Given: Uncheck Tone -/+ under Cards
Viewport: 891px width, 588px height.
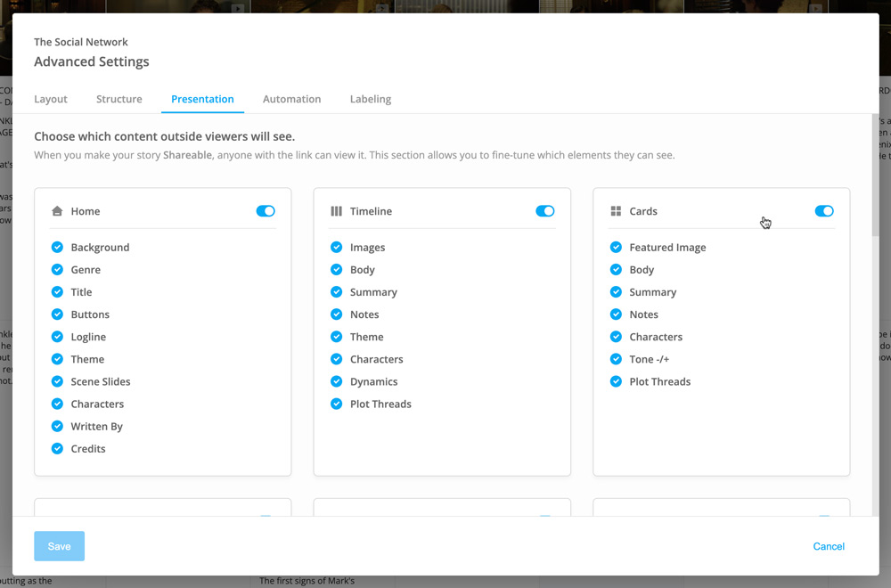Looking at the screenshot, I should tap(616, 359).
